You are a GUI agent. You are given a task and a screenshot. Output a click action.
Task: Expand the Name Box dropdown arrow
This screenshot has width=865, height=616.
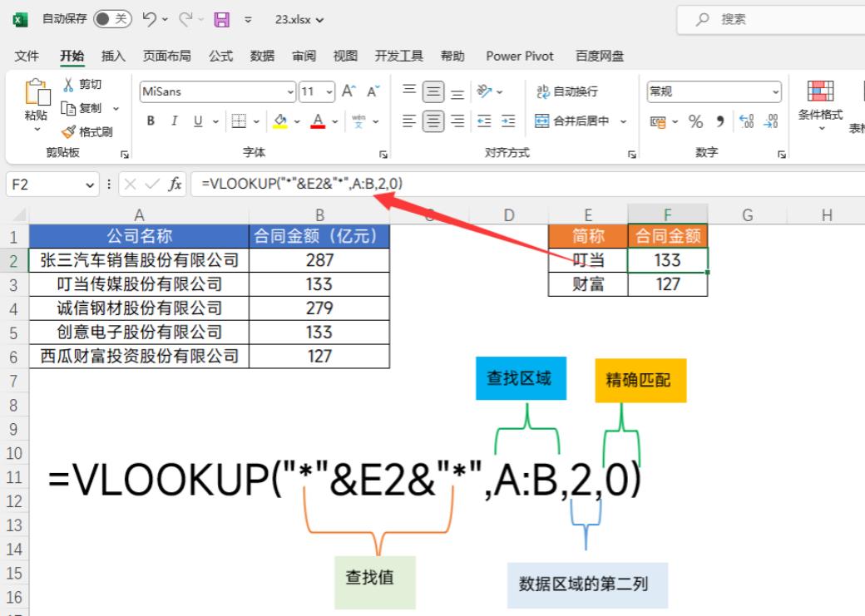[91, 185]
